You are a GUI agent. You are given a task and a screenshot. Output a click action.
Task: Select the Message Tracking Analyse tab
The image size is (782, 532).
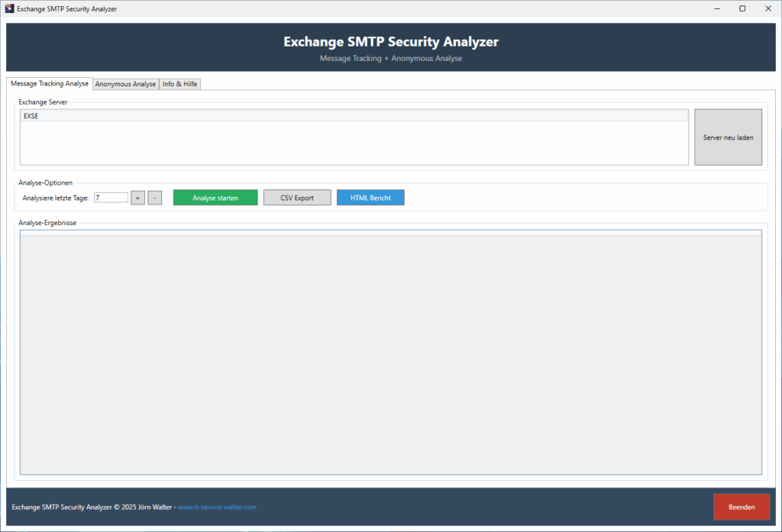[49, 84]
